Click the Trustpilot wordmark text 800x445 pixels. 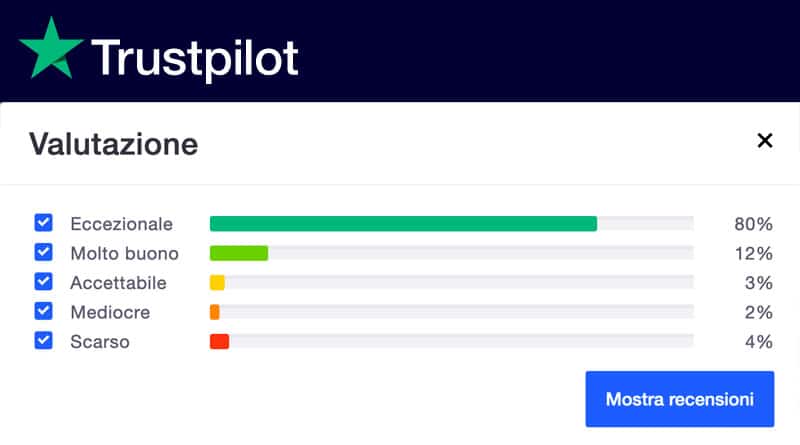(x=195, y=59)
